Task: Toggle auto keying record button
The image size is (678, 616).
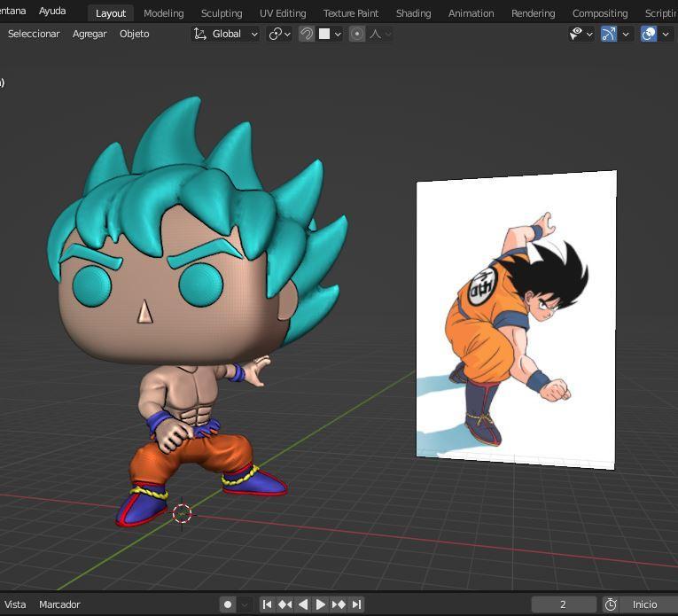Action: pos(228,604)
